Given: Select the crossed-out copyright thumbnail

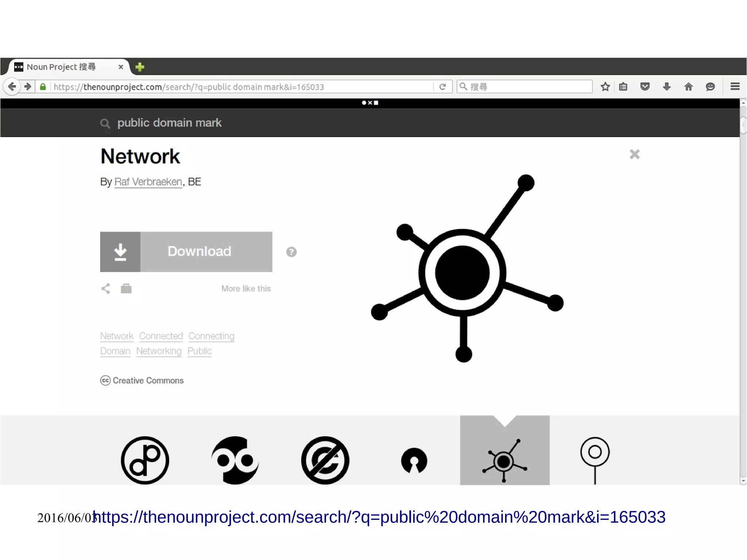Looking at the screenshot, I should (325, 460).
